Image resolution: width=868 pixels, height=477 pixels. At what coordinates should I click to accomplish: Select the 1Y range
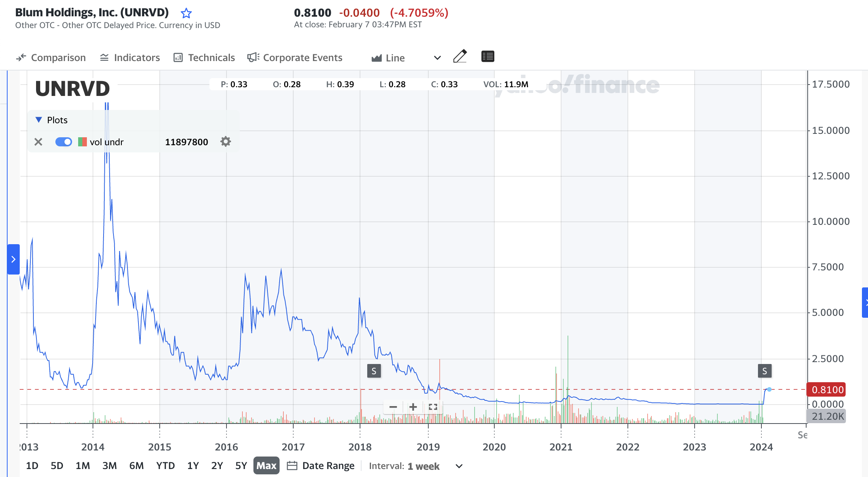193,466
